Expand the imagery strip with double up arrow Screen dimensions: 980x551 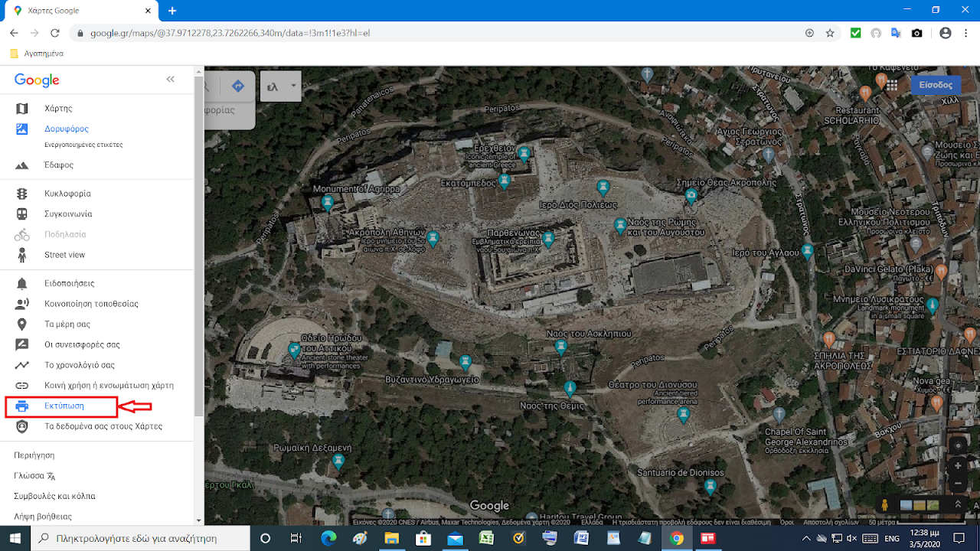[957, 505]
